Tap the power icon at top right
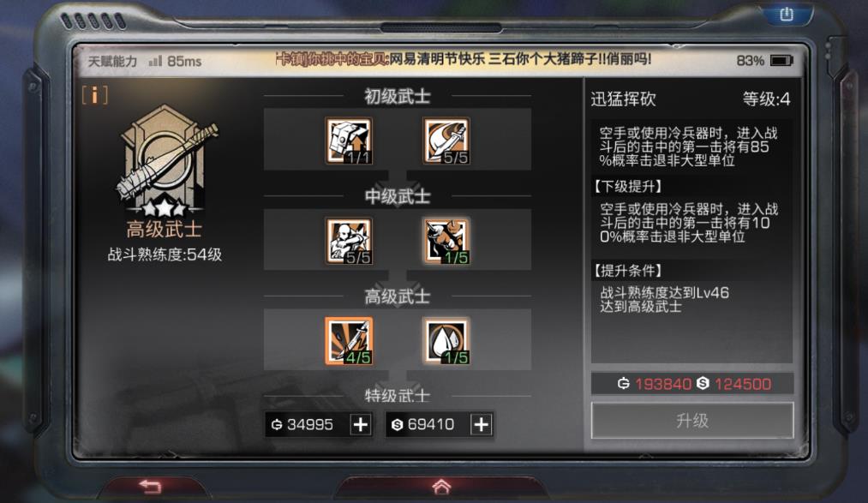This screenshot has height=503, width=868. coord(787,15)
